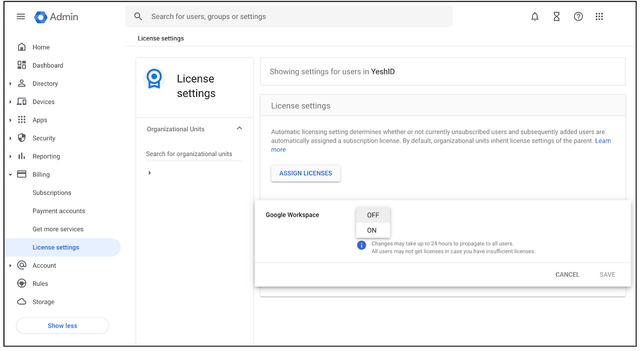Select License settings in sidebar

[62, 247]
